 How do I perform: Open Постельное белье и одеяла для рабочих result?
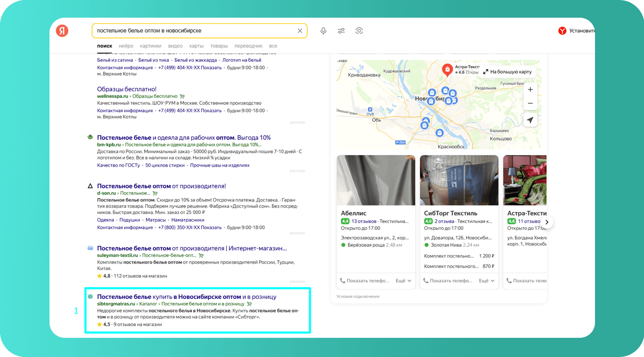184,137
